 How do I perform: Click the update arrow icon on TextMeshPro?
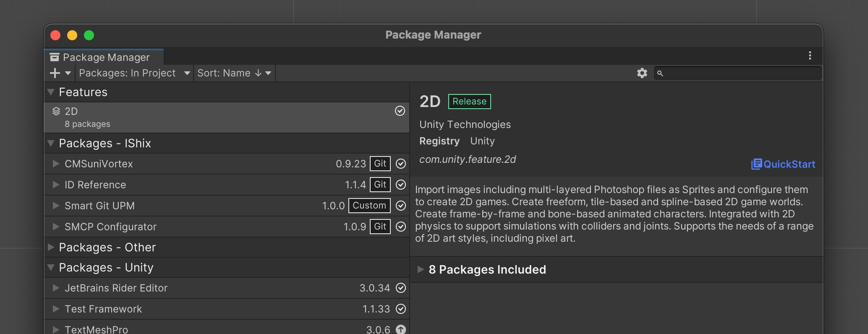coord(401,329)
